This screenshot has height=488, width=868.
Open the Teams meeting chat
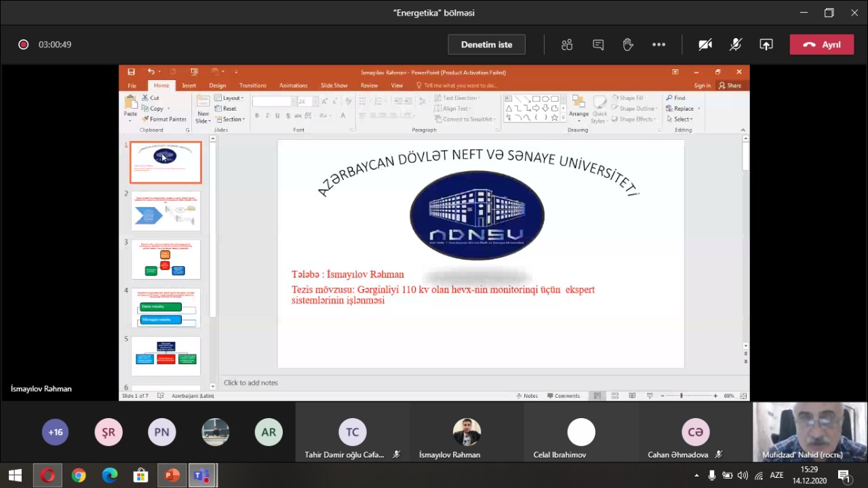[598, 45]
